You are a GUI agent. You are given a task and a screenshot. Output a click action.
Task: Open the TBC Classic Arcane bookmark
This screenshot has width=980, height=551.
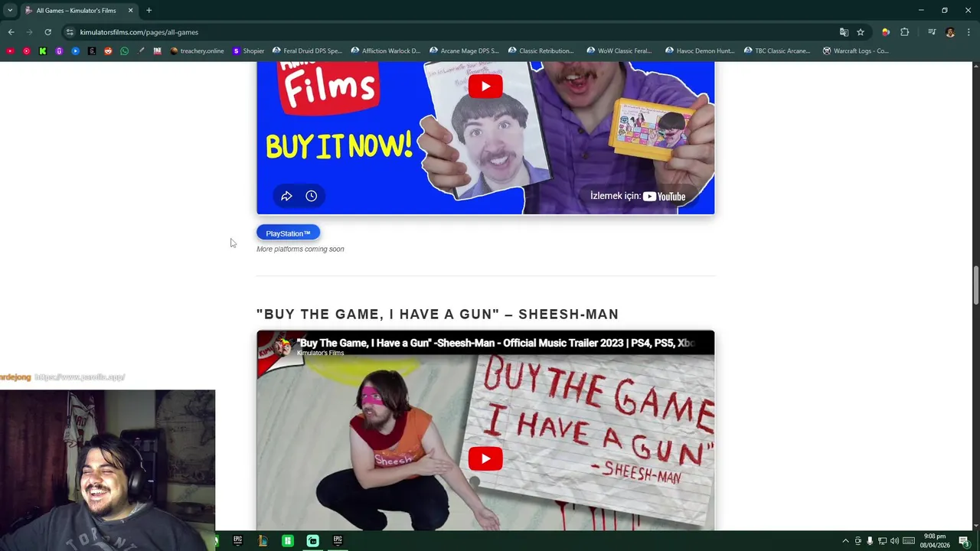click(776, 51)
